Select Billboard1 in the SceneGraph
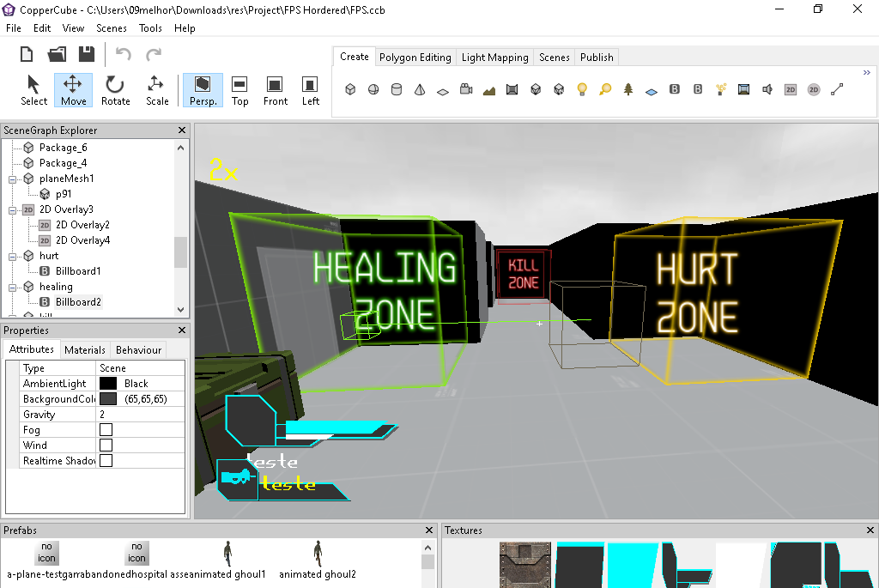 78,270
